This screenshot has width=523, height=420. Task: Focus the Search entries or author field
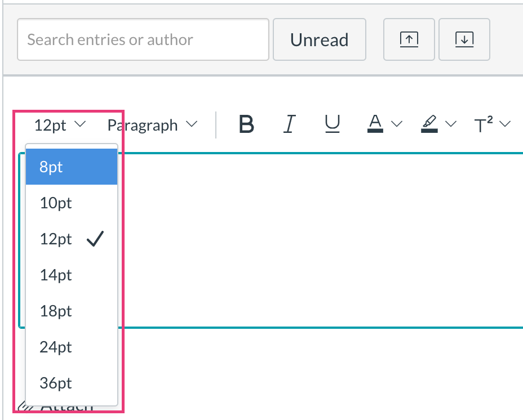point(143,39)
